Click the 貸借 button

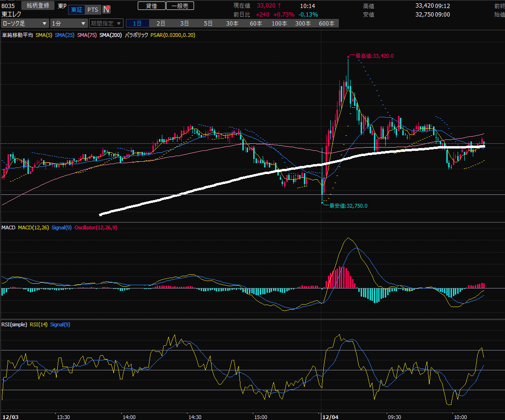click(x=151, y=6)
